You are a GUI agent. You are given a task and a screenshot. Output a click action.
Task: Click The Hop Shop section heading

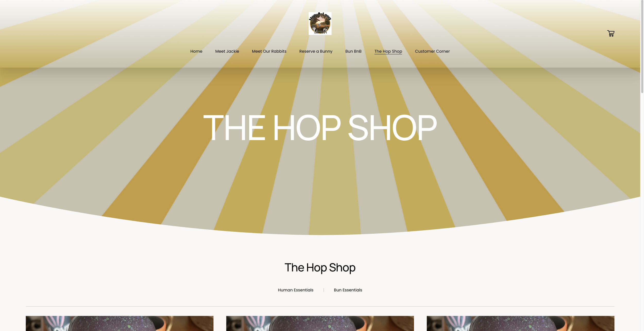click(320, 267)
